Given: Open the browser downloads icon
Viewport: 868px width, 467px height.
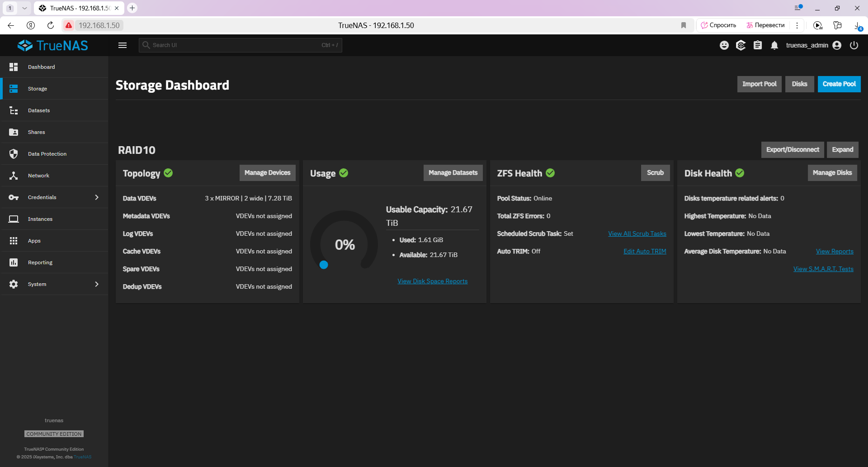Looking at the screenshot, I should point(858,25).
